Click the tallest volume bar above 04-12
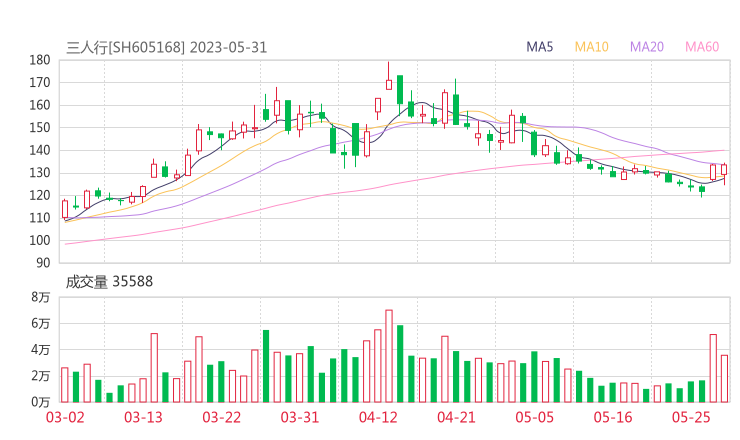 coord(389,356)
